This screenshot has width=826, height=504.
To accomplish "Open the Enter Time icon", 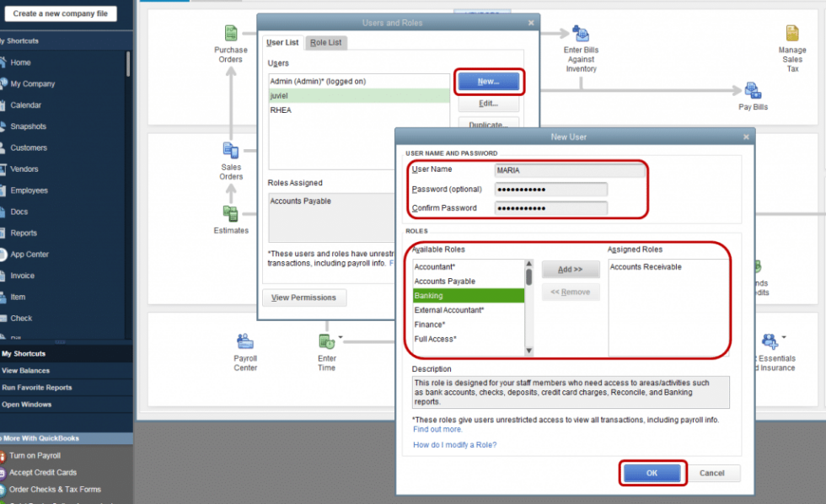I will [327, 342].
